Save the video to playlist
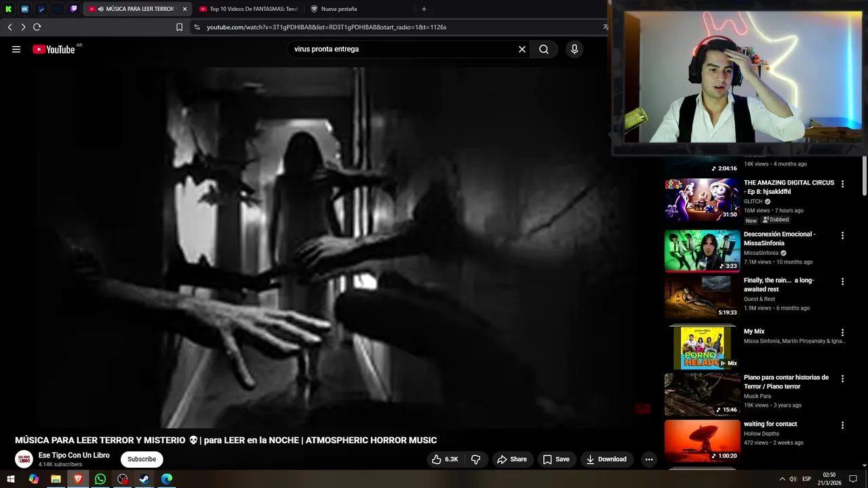This screenshot has width=868, height=488. [x=556, y=459]
